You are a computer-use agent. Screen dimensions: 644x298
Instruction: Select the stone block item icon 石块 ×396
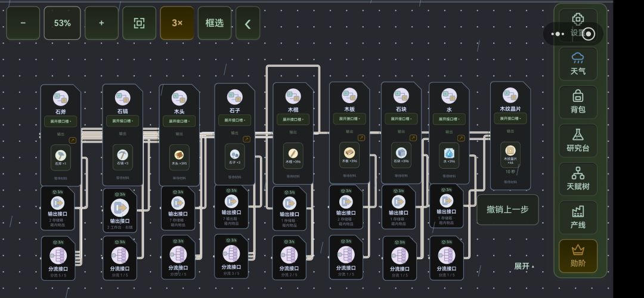401,153
